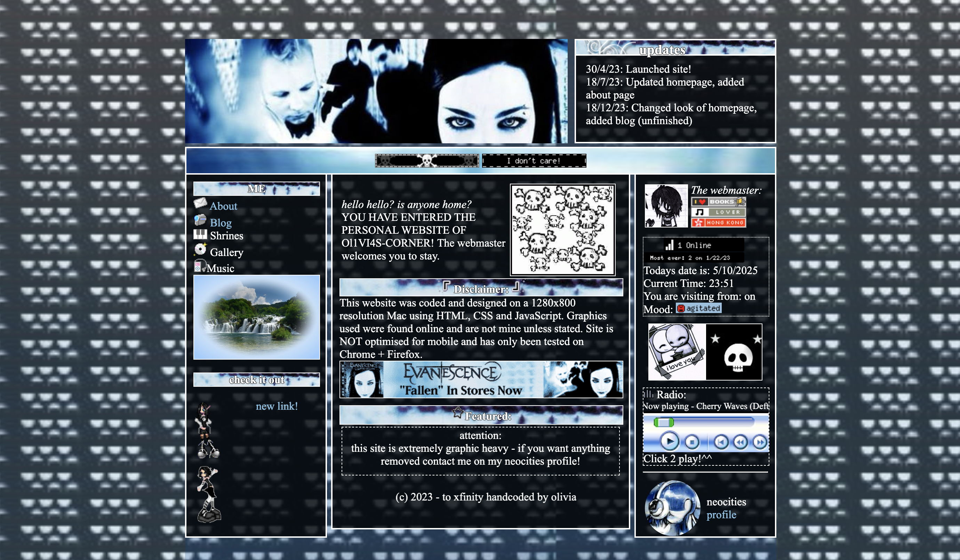The width and height of the screenshot is (960, 560).
Task: Click the radio player's fast-forward button
Action: click(760, 442)
